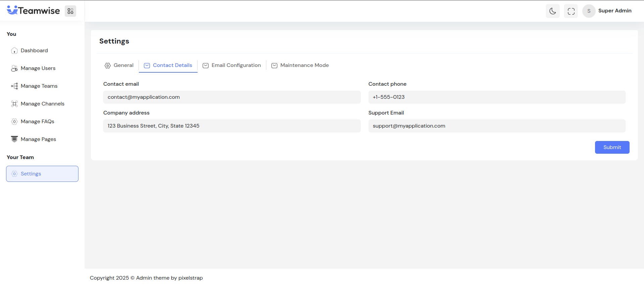Click into the Contact phone field
The width and height of the screenshot is (644, 287).
point(497,97)
